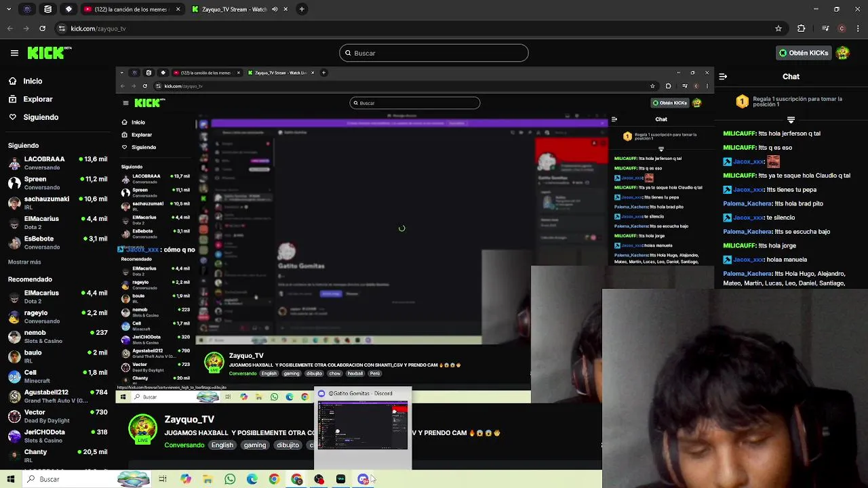The height and width of the screenshot is (488, 868).
Task: Click the dibujito tag
Action: coord(288,445)
